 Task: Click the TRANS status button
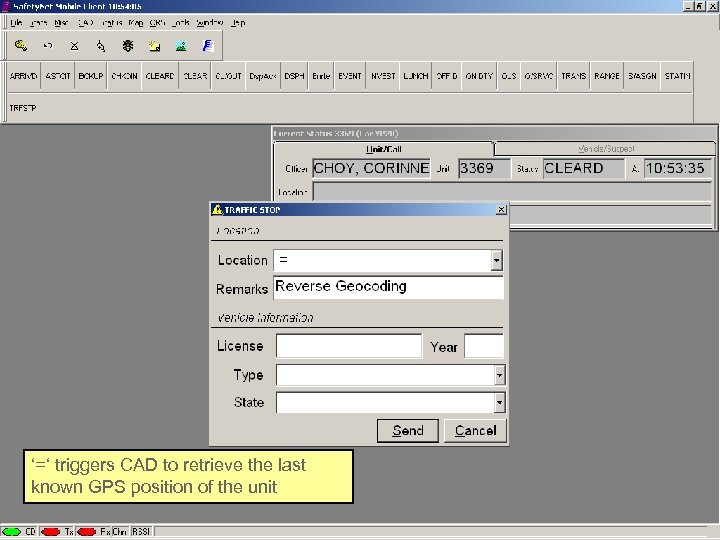(574, 76)
